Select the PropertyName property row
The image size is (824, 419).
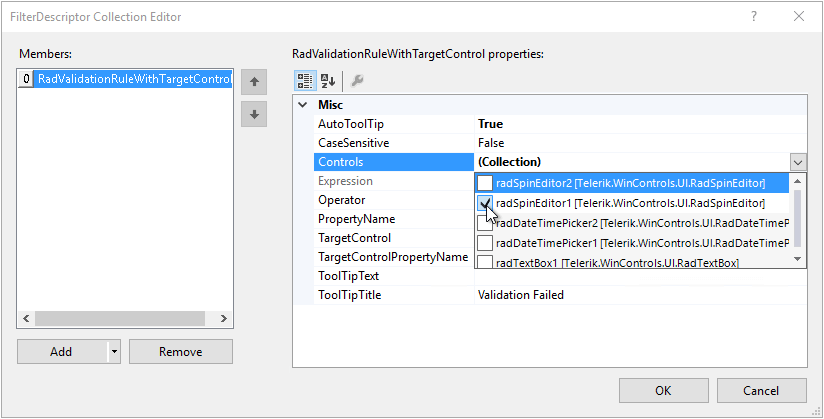[x=394, y=219]
